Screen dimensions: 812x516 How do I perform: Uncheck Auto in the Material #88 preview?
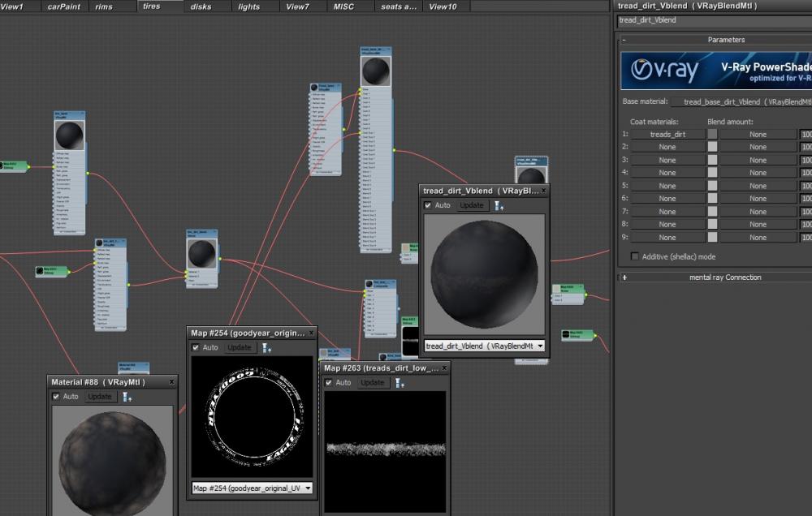point(56,397)
